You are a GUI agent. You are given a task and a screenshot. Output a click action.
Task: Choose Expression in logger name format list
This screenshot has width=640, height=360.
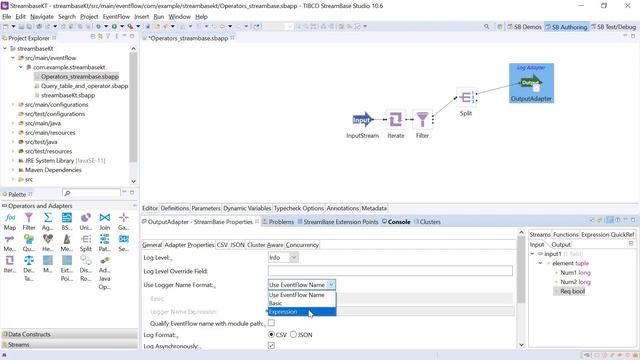pyautogui.click(x=302, y=312)
